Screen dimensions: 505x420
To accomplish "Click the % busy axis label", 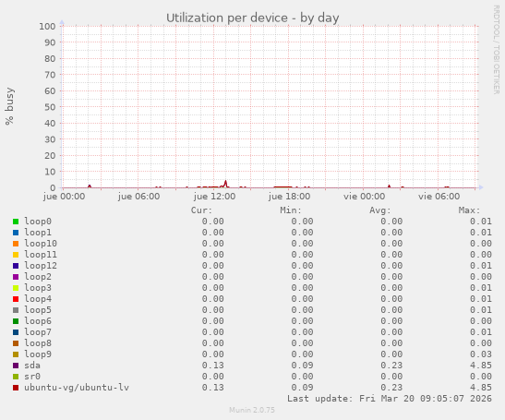I will (x=9, y=106).
